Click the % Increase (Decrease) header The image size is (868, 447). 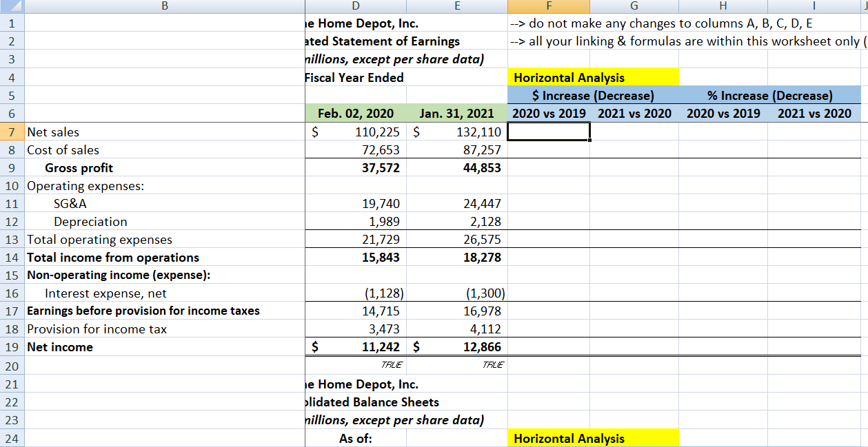(767, 95)
